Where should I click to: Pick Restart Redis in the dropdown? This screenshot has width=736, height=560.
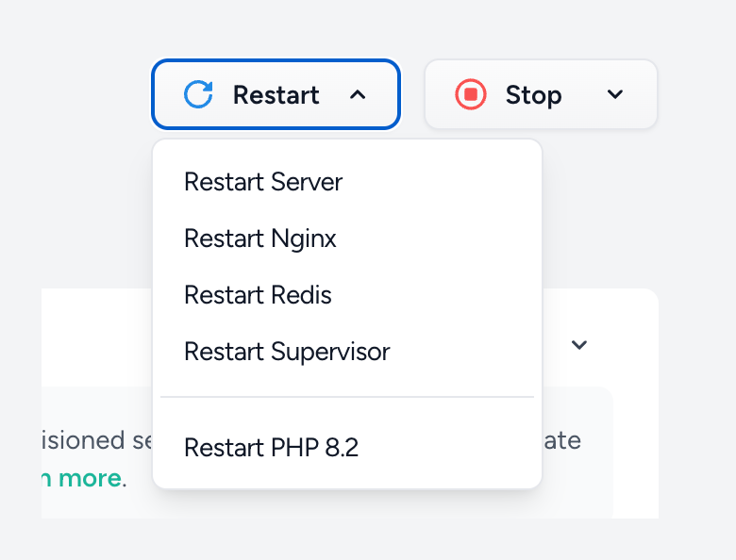[x=258, y=295]
